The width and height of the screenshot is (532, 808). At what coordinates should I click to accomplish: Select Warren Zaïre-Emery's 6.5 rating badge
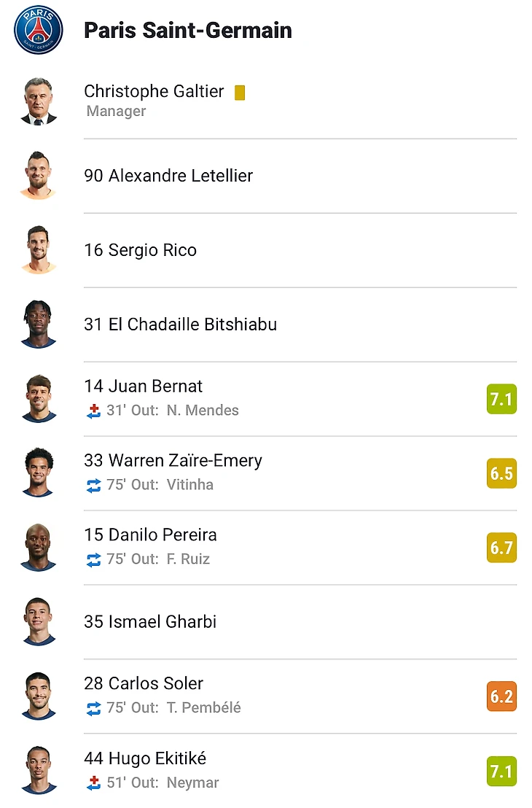tap(501, 473)
